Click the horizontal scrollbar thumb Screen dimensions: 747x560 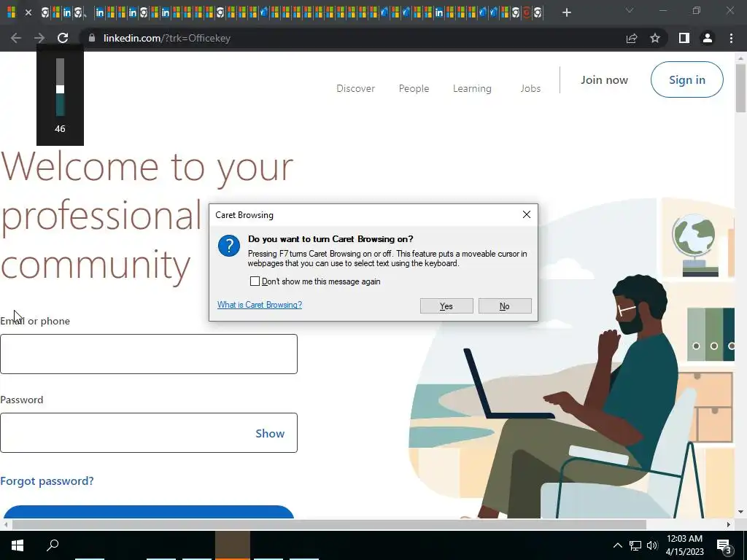point(329,525)
